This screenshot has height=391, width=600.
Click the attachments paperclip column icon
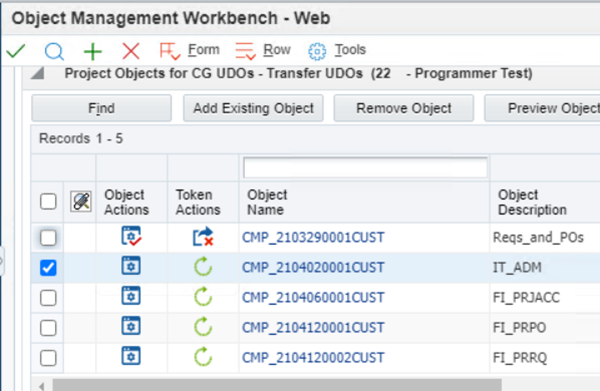pos(81,201)
